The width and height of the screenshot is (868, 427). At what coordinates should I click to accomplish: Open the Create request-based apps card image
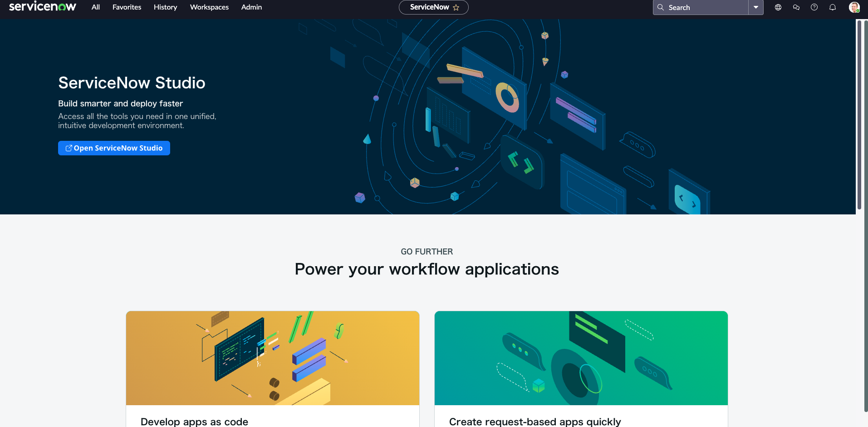point(581,358)
